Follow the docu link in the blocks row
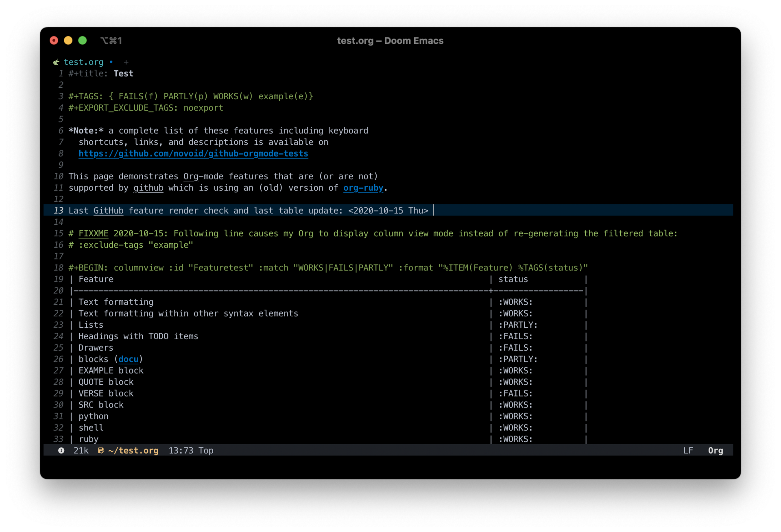This screenshot has height=532, width=781. [129, 359]
